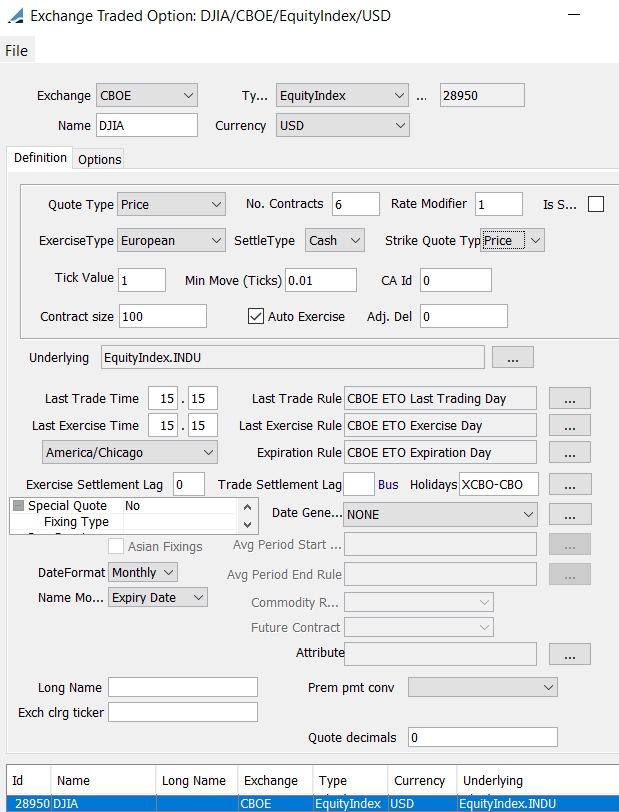Click browse button for Expiration Rule
The image size is (619, 812).
click(x=570, y=453)
